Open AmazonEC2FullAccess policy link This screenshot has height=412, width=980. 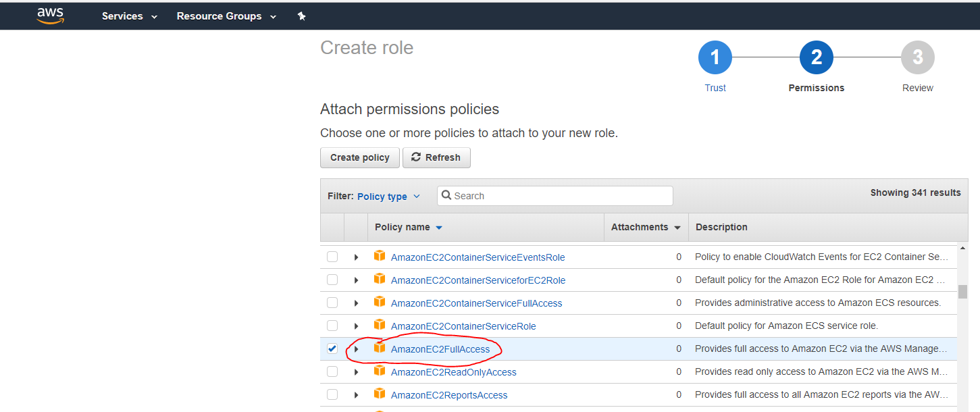pos(440,349)
